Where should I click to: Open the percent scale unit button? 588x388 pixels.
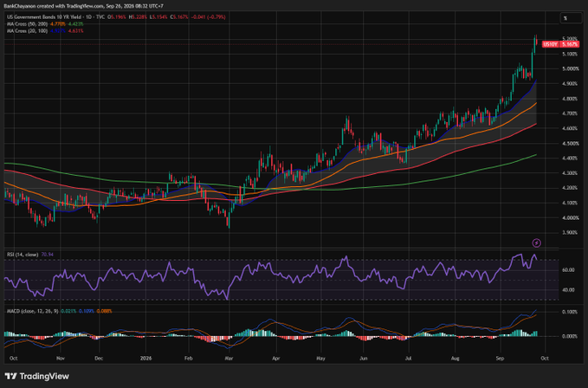[x=571, y=18]
